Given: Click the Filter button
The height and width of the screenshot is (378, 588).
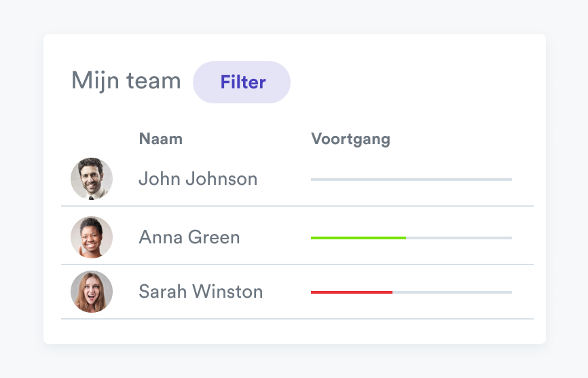Looking at the screenshot, I should click(242, 82).
